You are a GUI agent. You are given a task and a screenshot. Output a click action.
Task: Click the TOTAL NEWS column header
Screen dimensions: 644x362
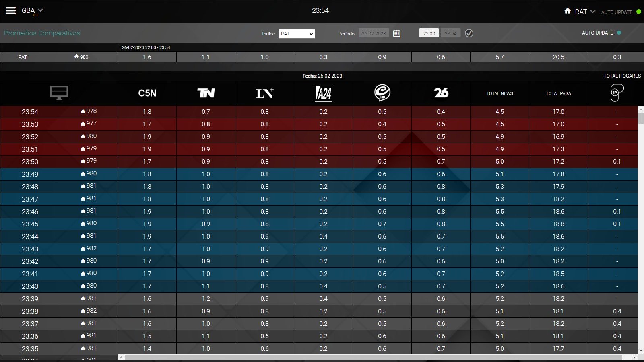click(500, 93)
